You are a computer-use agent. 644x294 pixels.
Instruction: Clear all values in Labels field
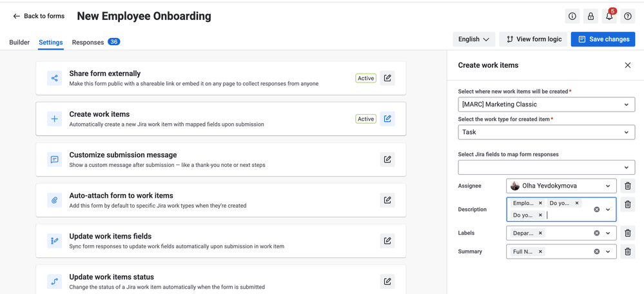597,233
